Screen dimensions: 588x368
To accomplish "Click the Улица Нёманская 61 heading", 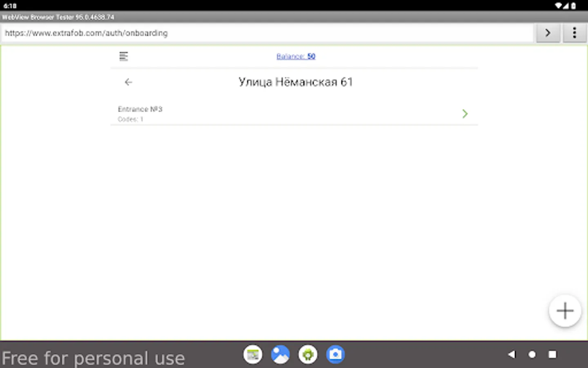I will (296, 82).
